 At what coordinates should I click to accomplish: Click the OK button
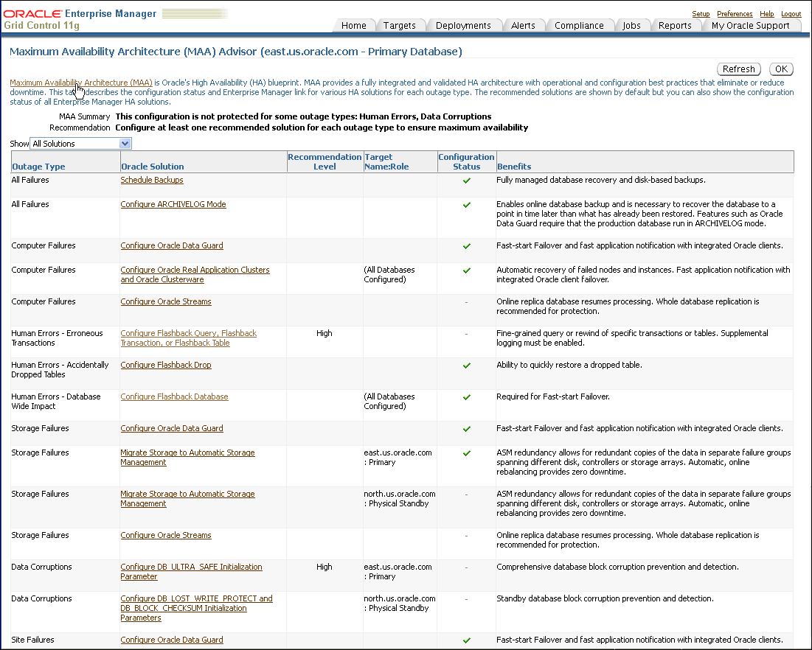coord(781,69)
